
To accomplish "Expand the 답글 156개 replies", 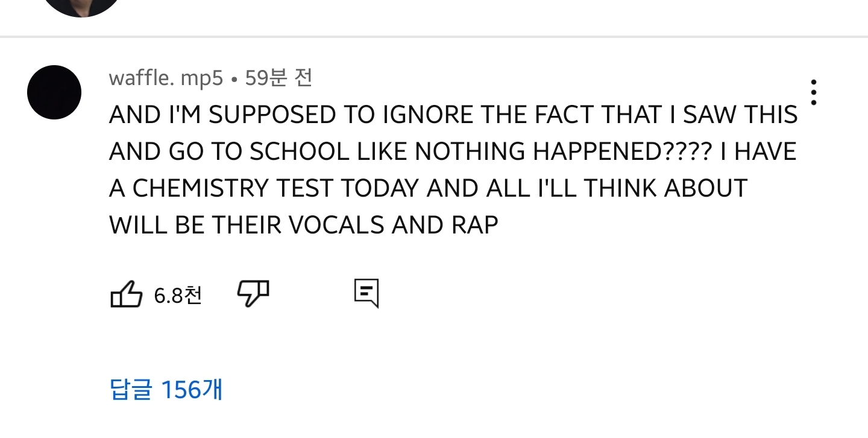I will [166, 389].
